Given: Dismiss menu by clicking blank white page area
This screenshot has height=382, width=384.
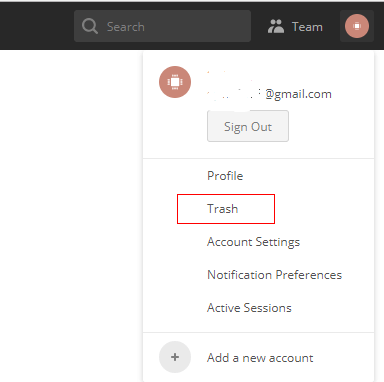Looking at the screenshot, I should 71,216.
